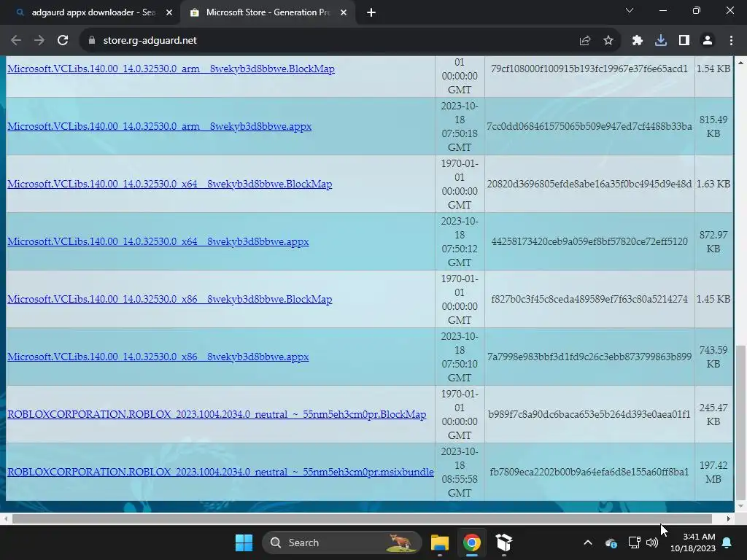Screen dimensions: 747x560
Task: Toggle the Chrome side panel icon
Action: [684, 41]
